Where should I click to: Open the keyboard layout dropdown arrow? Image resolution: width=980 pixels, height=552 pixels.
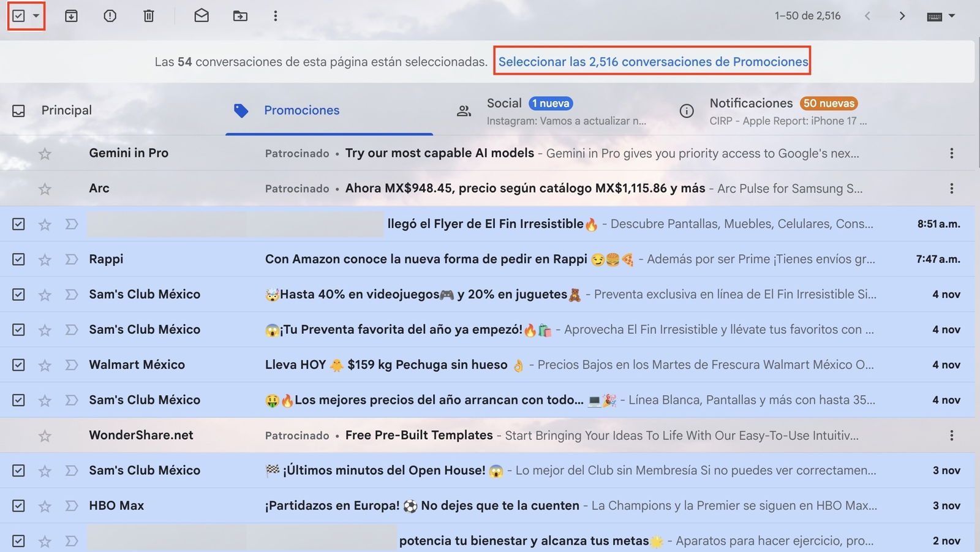952,16
